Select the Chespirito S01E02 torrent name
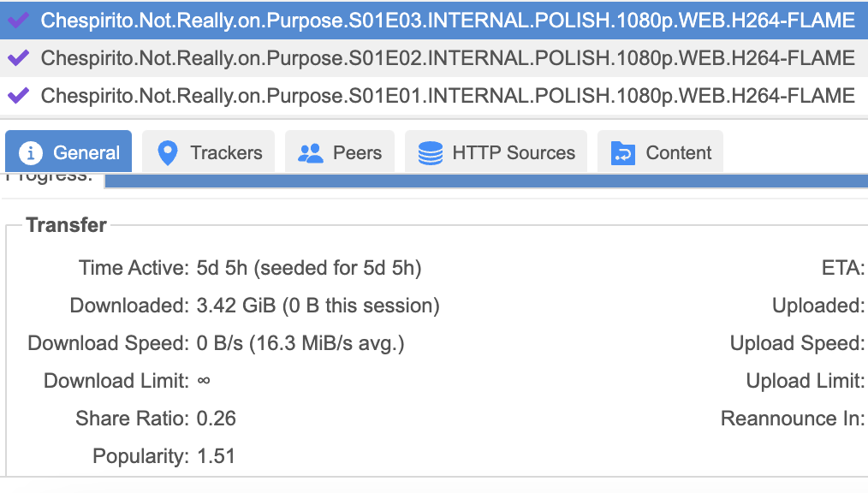This screenshot has width=868, height=493. click(x=448, y=57)
